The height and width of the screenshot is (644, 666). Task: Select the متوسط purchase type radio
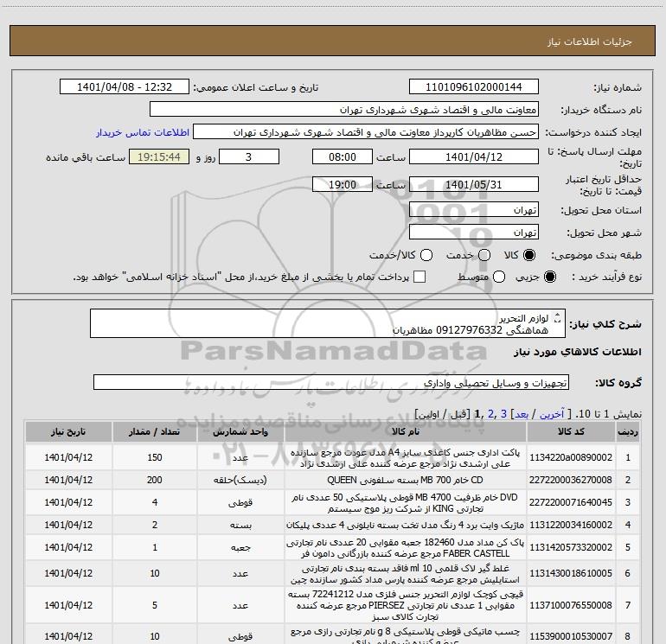[499, 277]
